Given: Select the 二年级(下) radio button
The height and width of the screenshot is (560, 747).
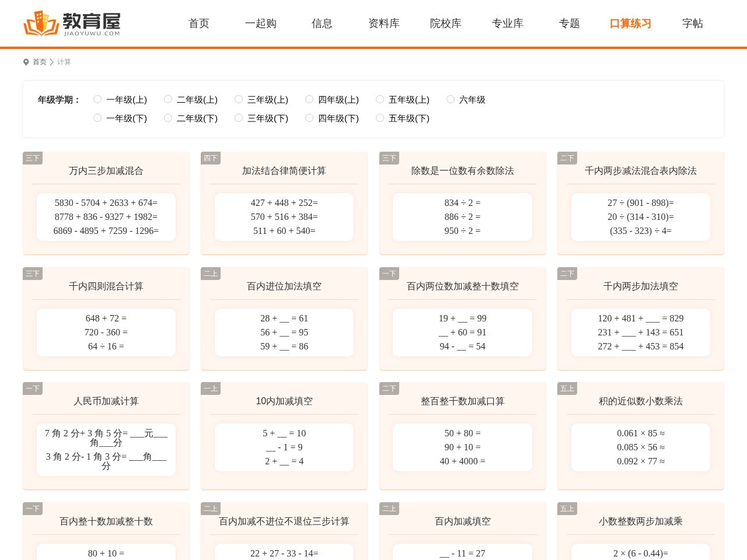Looking at the screenshot, I should (x=168, y=118).
